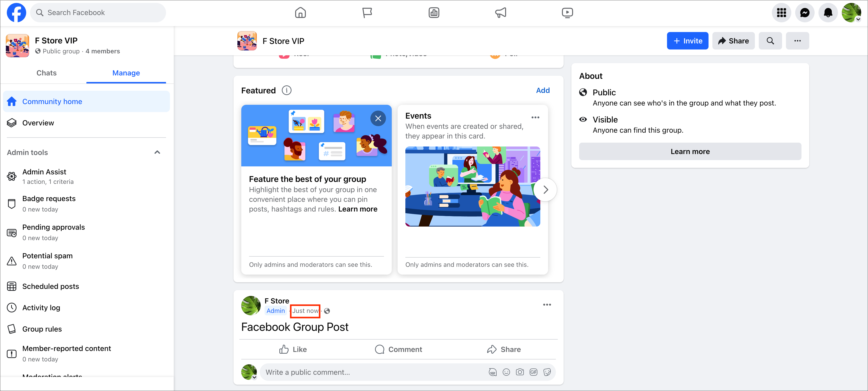Show next featured card arrow
Screen dimensions: 868x391
point(545,190)
